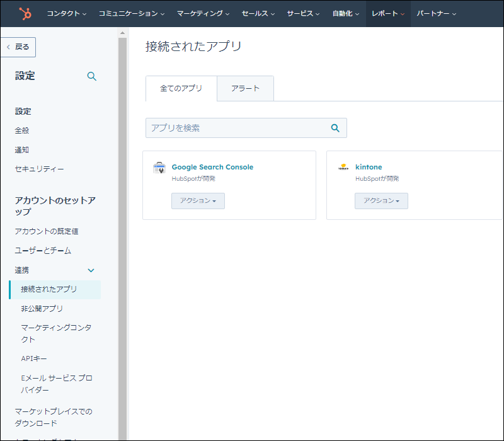Switch to the 全てのアプリ tab
The height and width of the screenshot is (441, 504).
[x=181, y=88]
